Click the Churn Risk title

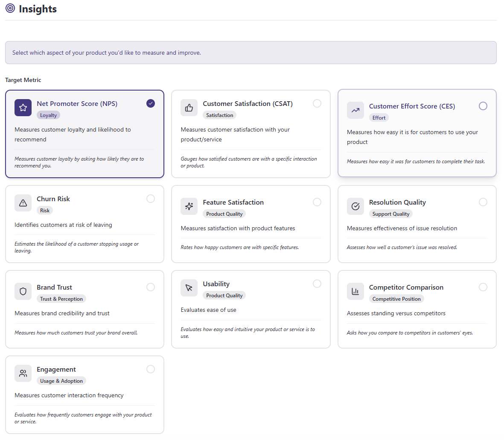[x=53, y=199]
